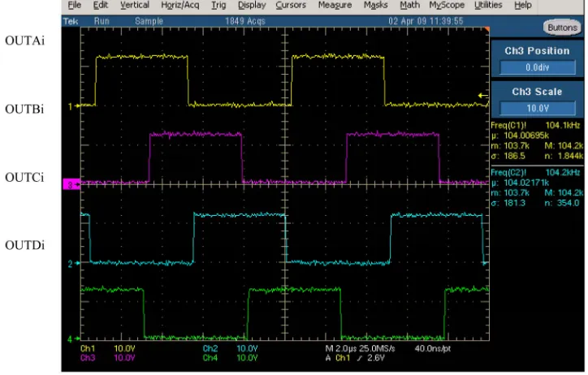Click the Ch3 Position panel title
Screen dimensions: 588x375
click(x=537, y=51)
